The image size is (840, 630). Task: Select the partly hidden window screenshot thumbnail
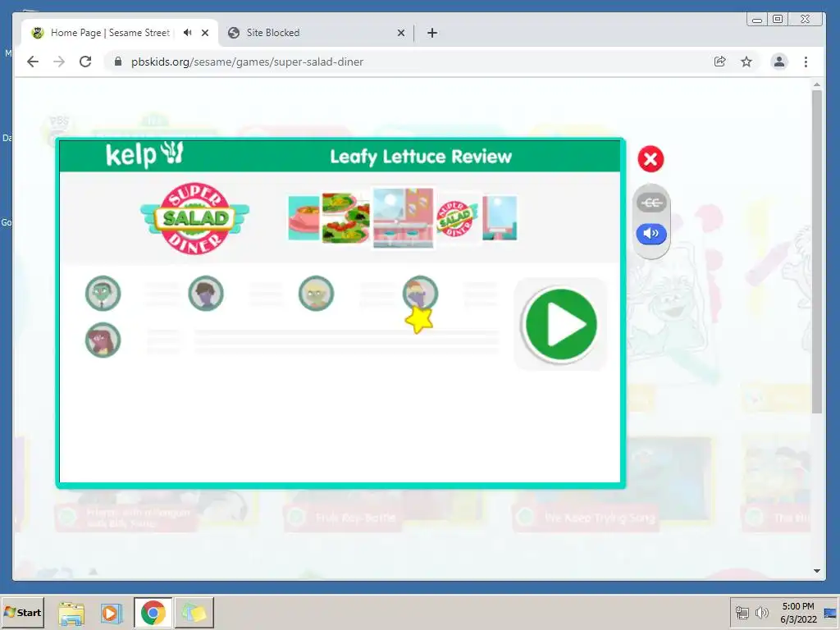500,218
